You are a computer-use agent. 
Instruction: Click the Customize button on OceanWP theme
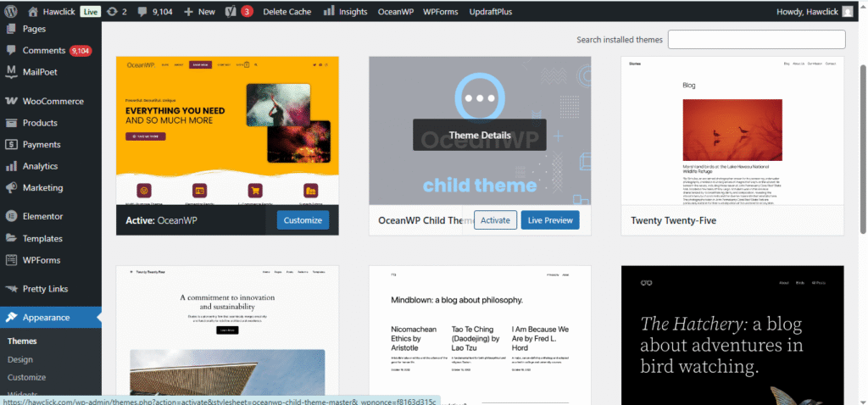pyautogui.click(x=303, y=220)
